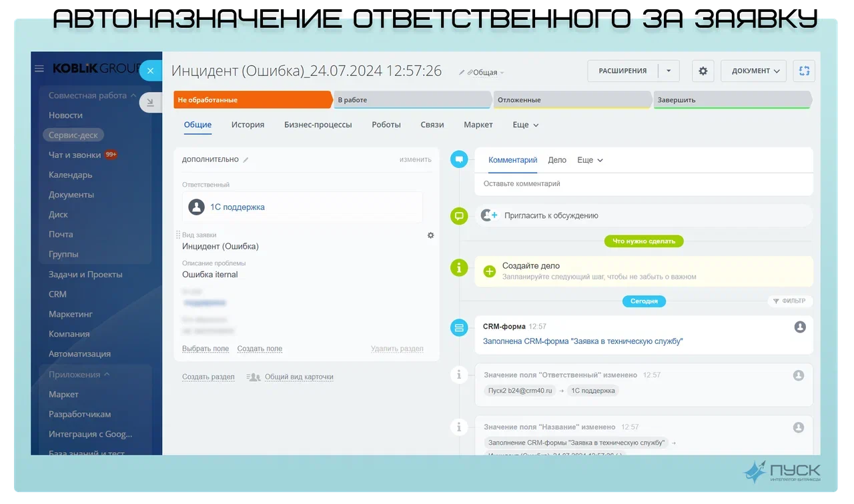This screenshot has width=854, height=504.
Task: Click the green info icon beside the to-do card
Action: (459, 268)
